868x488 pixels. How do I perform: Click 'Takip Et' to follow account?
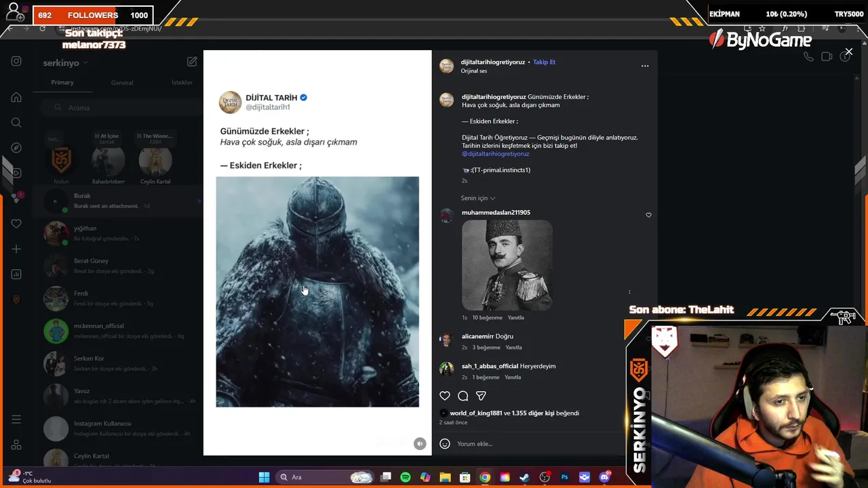point(544,62)
